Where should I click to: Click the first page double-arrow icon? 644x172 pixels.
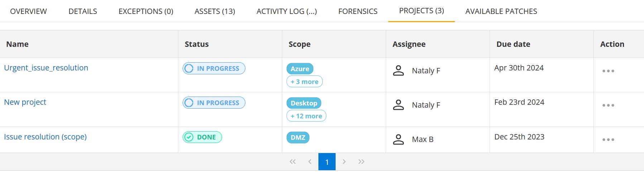click(293, 162)
